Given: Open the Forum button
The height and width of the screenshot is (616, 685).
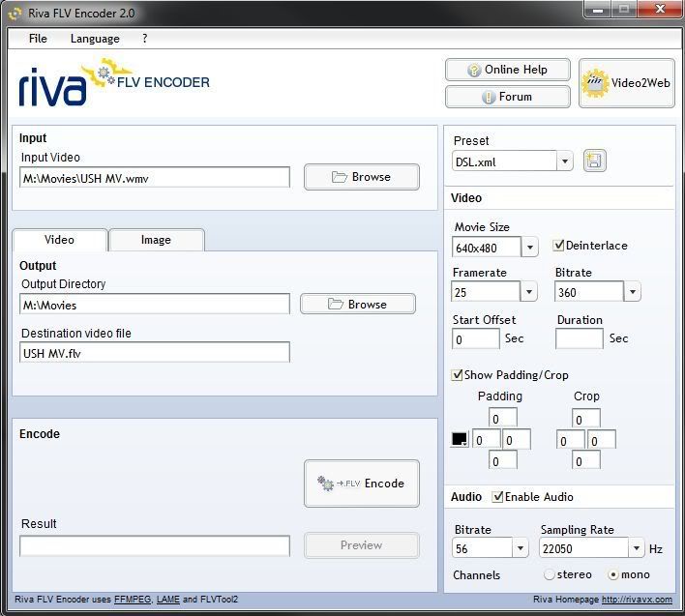Looking at the screenshot, I should pos(508,97).
